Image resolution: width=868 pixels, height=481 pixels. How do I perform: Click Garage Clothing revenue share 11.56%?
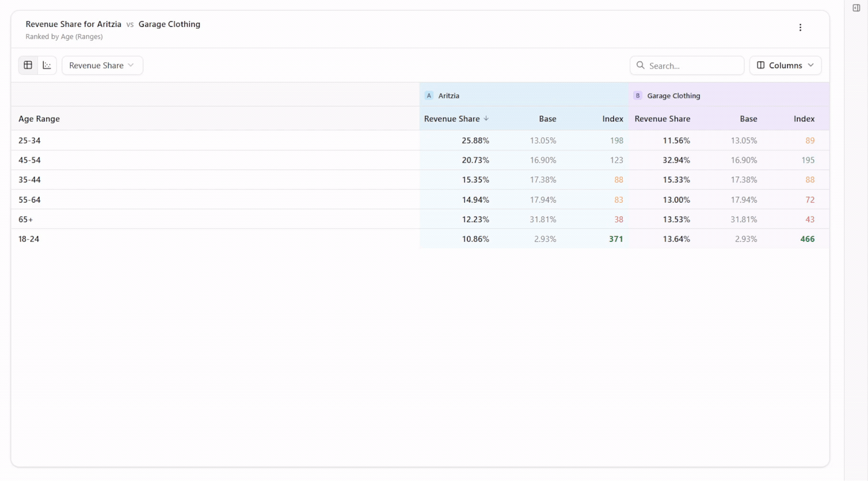676,141
